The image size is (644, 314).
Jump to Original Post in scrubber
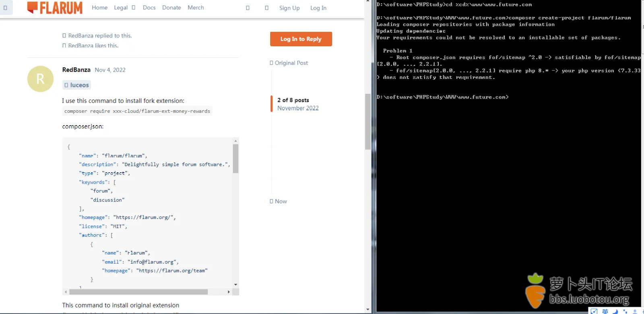289,63
